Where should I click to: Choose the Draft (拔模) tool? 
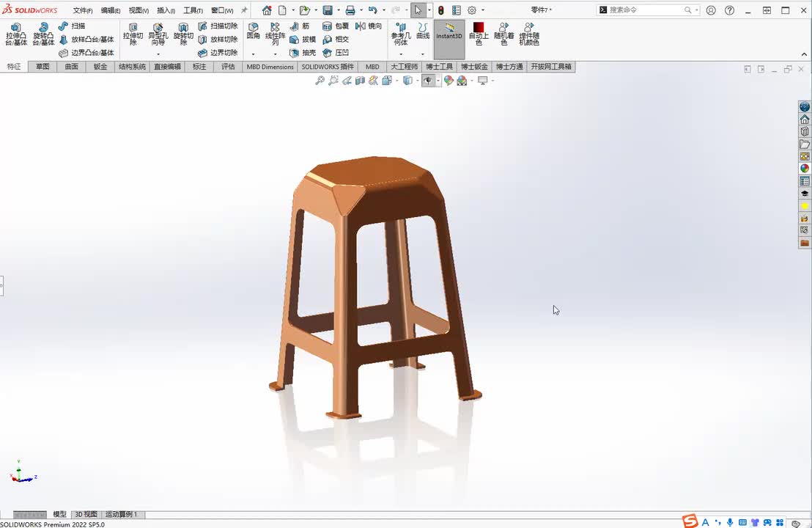pos(303,40)
